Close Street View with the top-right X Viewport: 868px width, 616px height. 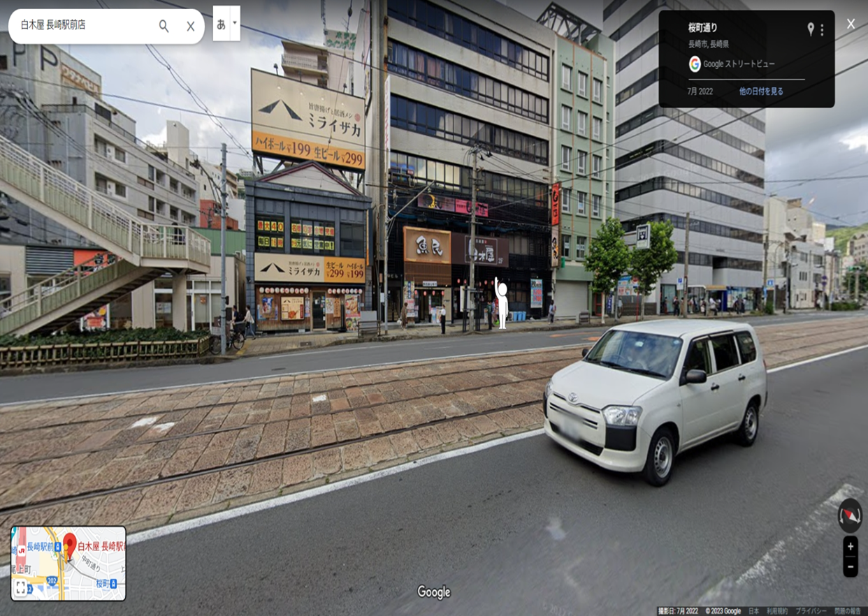coord(851,24)
